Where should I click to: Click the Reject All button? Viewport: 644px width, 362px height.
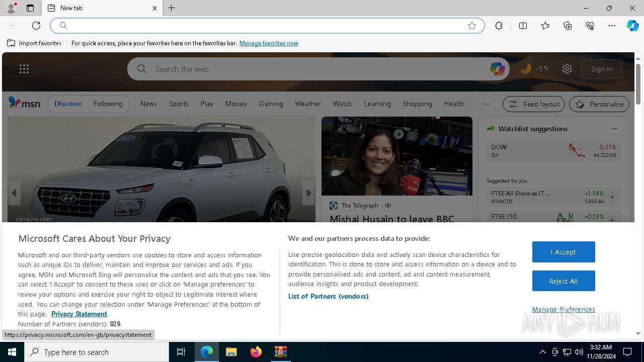563,281
